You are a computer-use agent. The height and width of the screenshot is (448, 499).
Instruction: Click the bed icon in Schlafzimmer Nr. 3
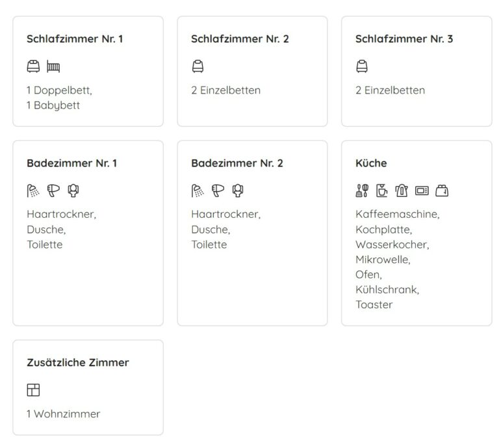point(362,66)
